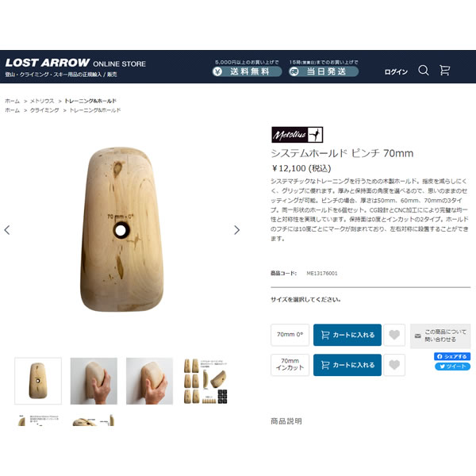Click the ログイン login link
This screenshot has height=476, width=476.
[396, 72]
